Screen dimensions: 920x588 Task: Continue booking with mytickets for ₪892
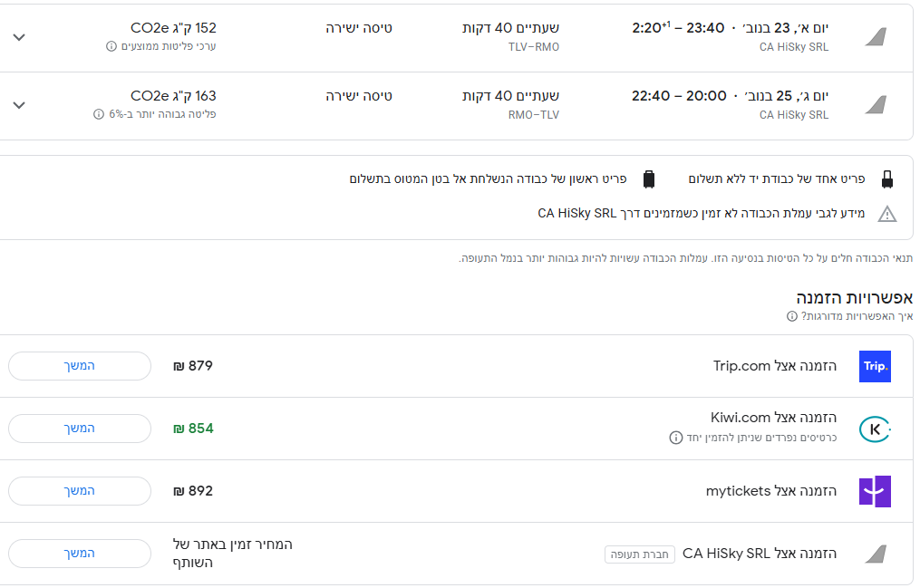coord(80,491)
